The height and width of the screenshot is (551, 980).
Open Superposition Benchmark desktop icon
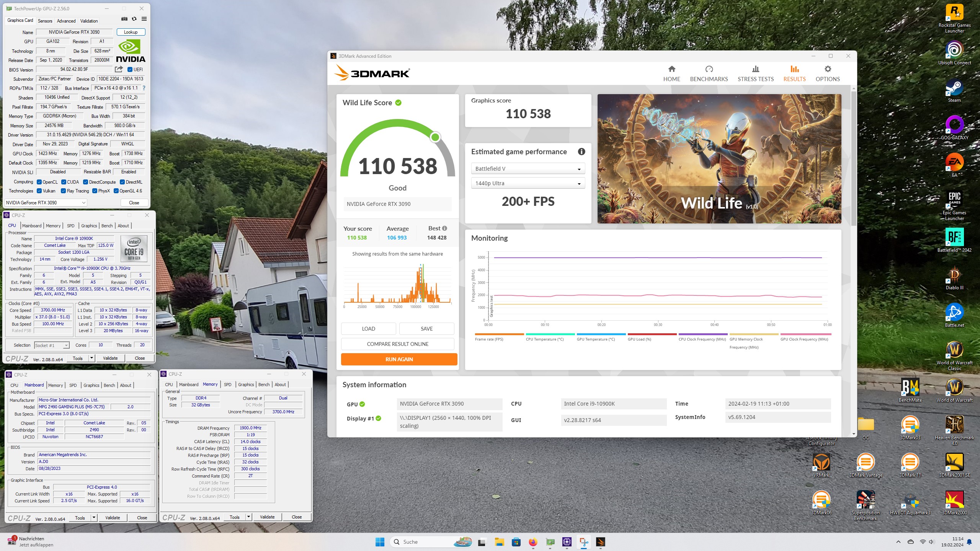(866, 505)
